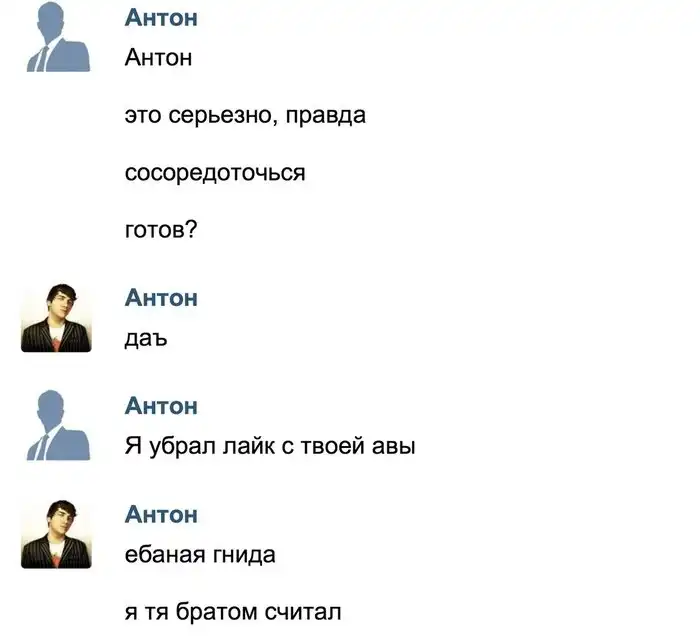Click the reply message 'даъ'

coord(146,339)
